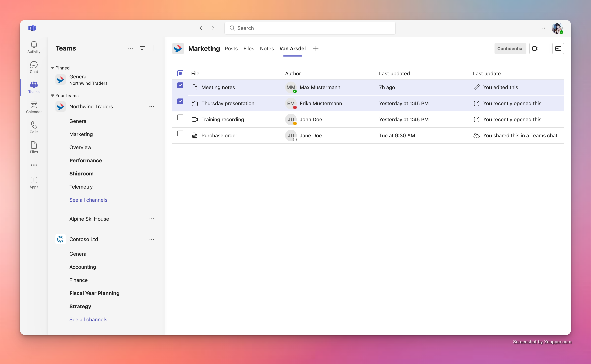The height and width of the screenshot is (364, 591).
Task: Start a meeting with video camera icon
Action: tap(535, 49)
